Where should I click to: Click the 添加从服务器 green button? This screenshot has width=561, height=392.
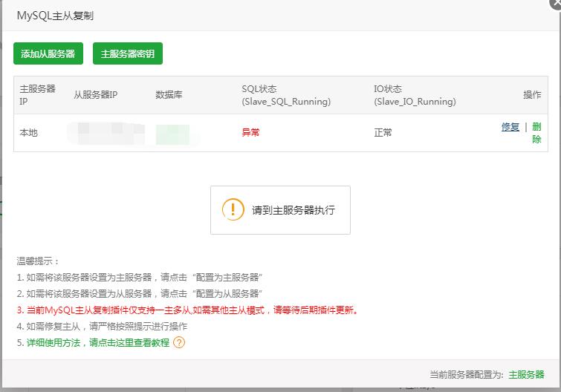(48, 53)
